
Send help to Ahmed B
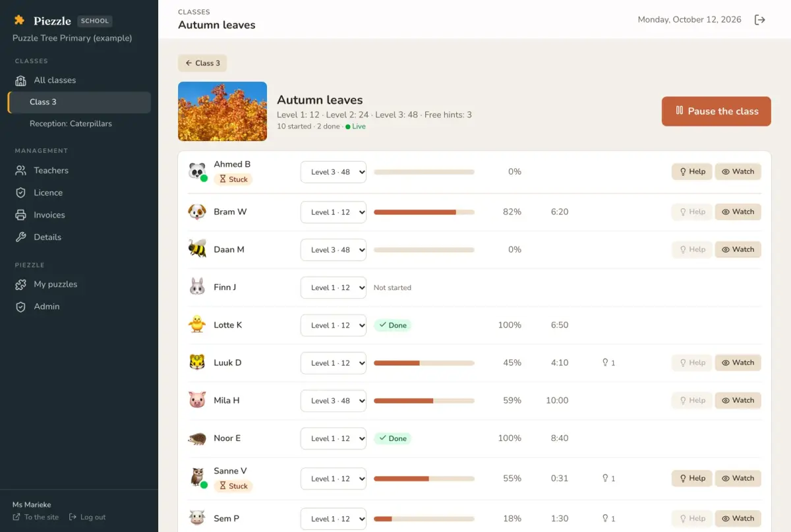pyautogui.click(x=692, y=171)
